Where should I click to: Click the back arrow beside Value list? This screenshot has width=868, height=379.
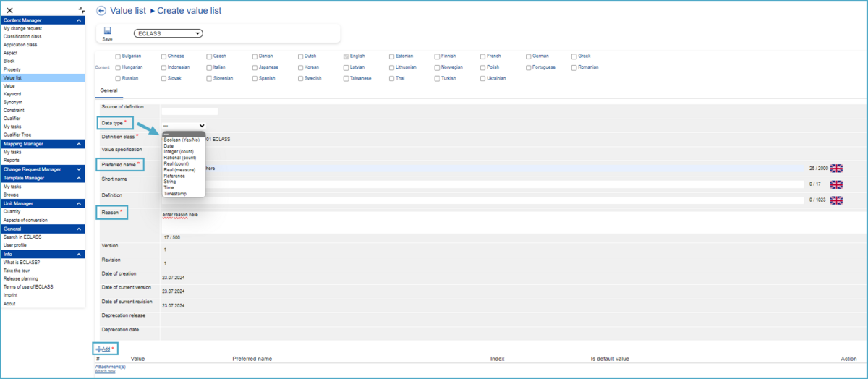tap(101, 11)
